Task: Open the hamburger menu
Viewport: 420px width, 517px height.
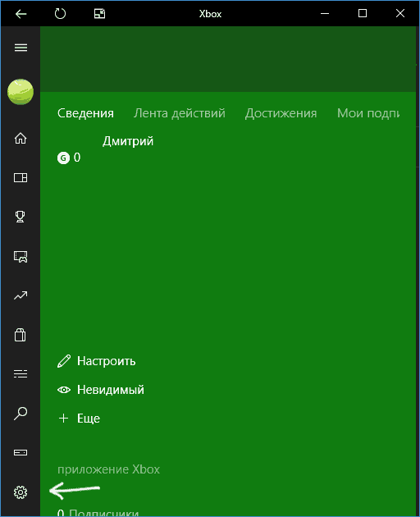Action: (21, 48)
